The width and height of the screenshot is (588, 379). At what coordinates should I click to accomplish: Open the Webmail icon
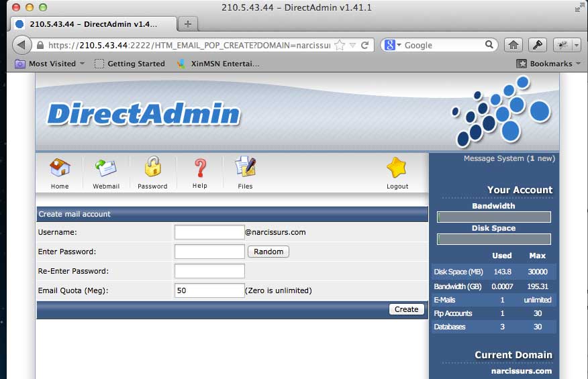[x=106, y=168]
